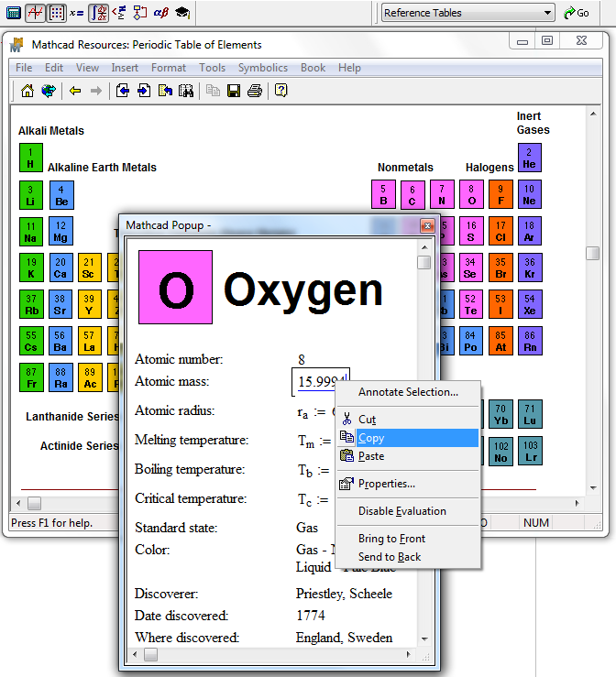Close the Mathcad Popup window
The width and height of the screenshot is (616, 677).
(x=427, y=225)
